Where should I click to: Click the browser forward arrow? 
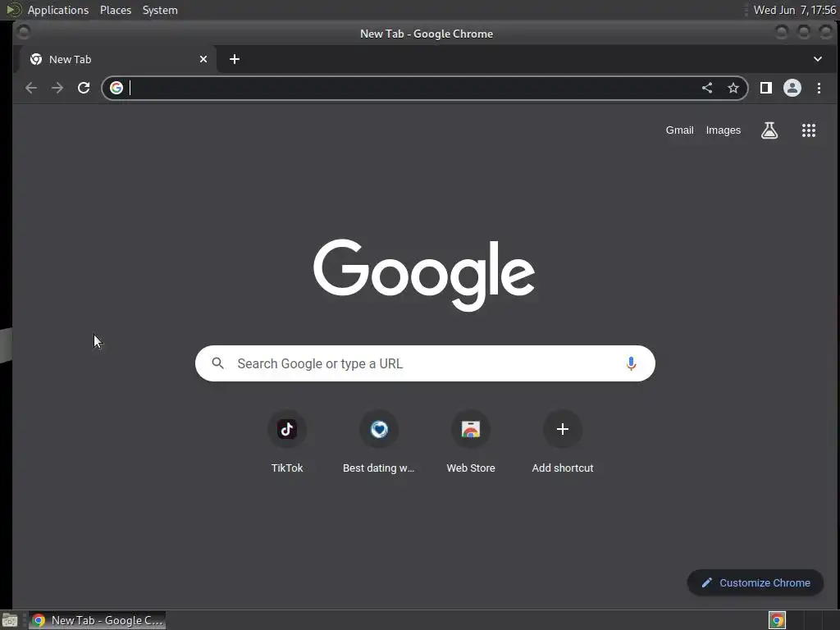tap(57, 88)
